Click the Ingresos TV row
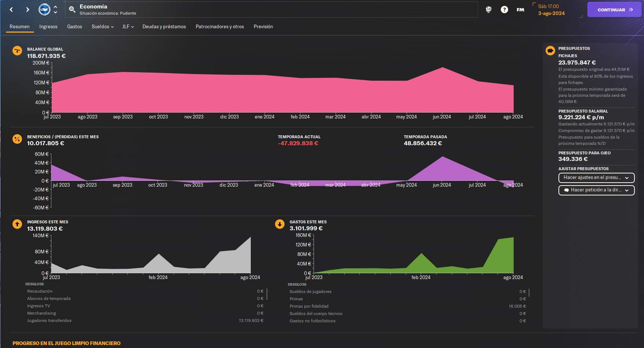 tap(145, 306)
